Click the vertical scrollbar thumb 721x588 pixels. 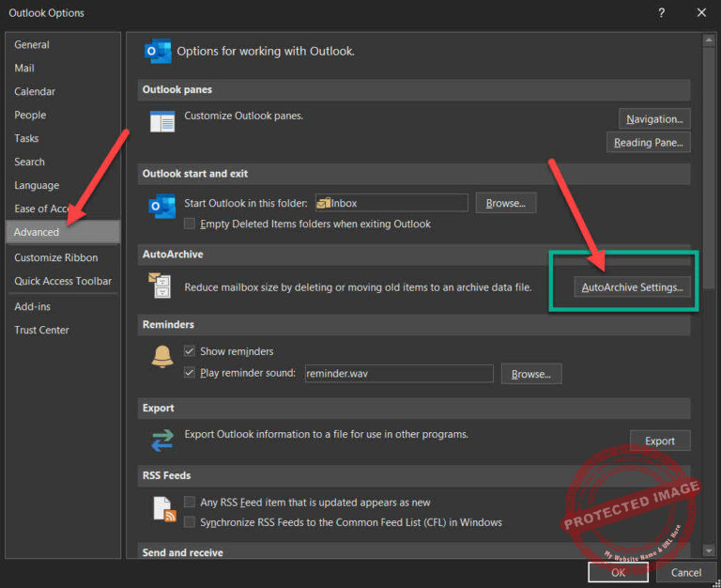coord(709,167)
